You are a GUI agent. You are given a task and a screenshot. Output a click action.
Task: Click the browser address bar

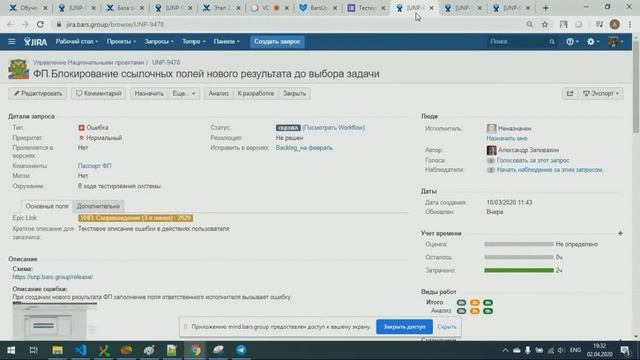pyautogui.click(x=286, y=24)
